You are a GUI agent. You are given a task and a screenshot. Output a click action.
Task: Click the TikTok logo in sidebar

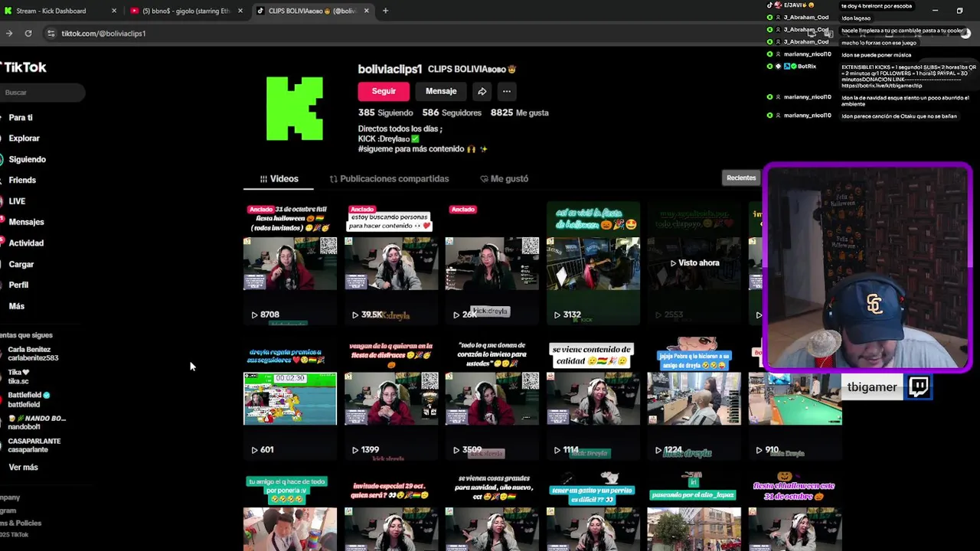pyautogui.click(x=23, y=67)
